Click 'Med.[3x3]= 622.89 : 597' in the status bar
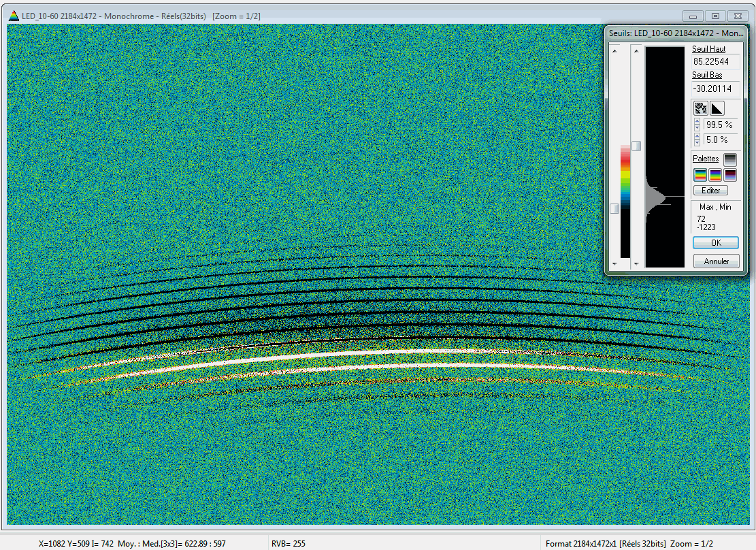Viewport: 756px width, 550px height. tap(186, 544)
